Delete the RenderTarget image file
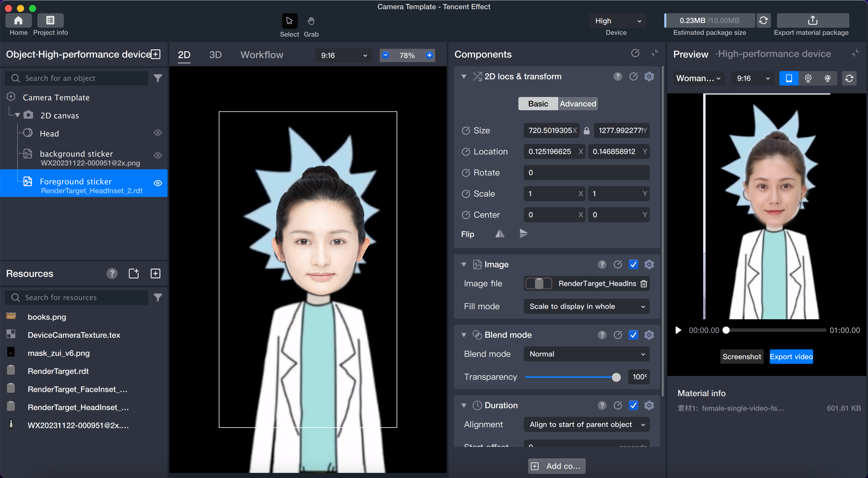Image resolution: width=868 pixels, height=478 pixels. tap(643, 284)
